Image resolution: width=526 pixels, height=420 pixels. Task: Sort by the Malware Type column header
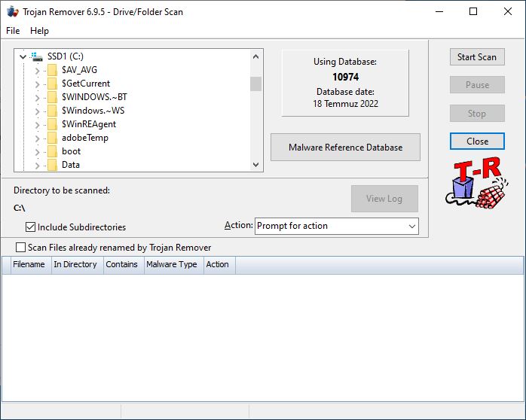coord(174,265)
